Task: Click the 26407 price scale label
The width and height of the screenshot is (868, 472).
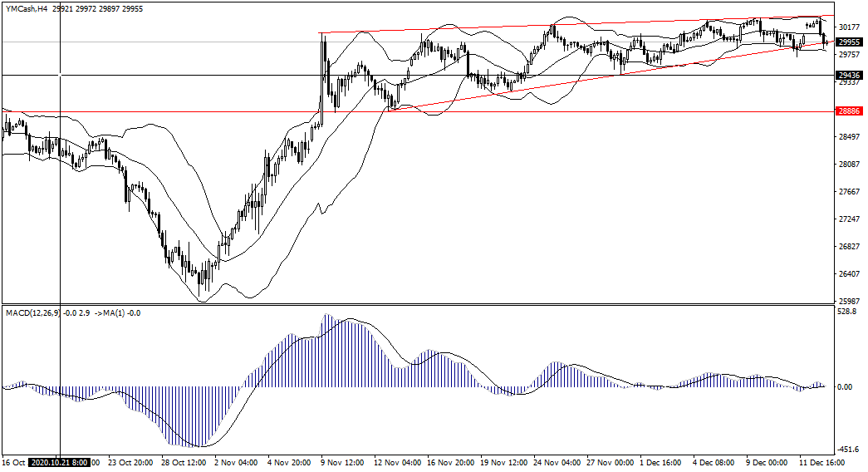Action: 849,274
